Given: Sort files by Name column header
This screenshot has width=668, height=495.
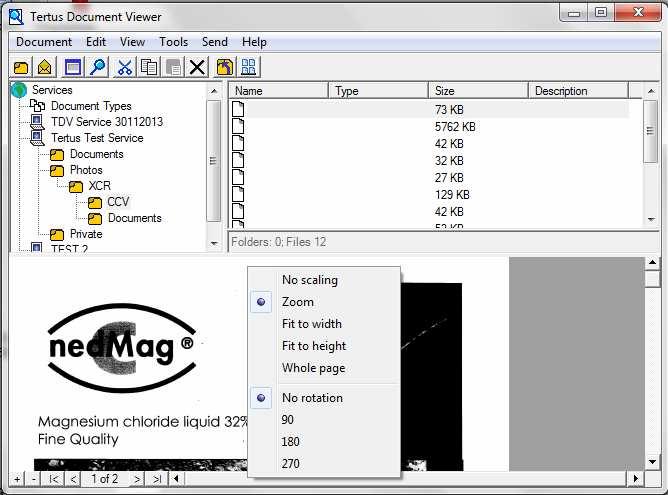Looking at the screenshot, I should pos(279,91).
